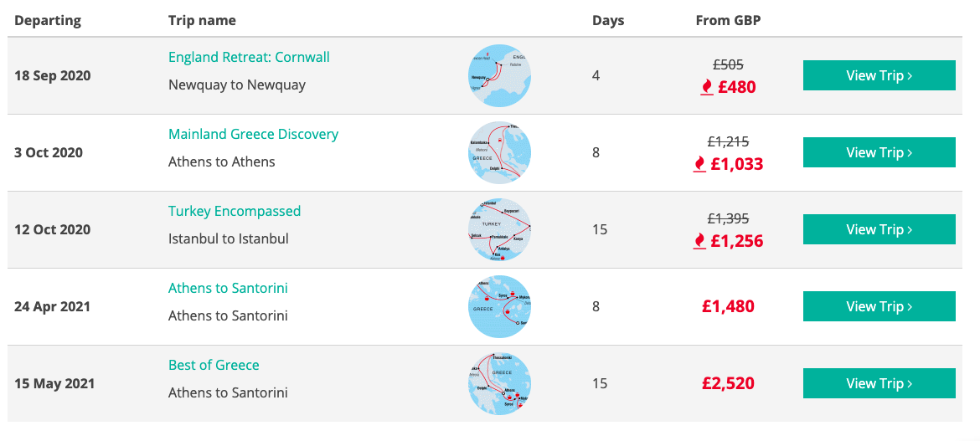This screenshot has width=980, height=441.
Task: Click View Trip for the 15 May 2021 departure
Action: coord(879,383)
